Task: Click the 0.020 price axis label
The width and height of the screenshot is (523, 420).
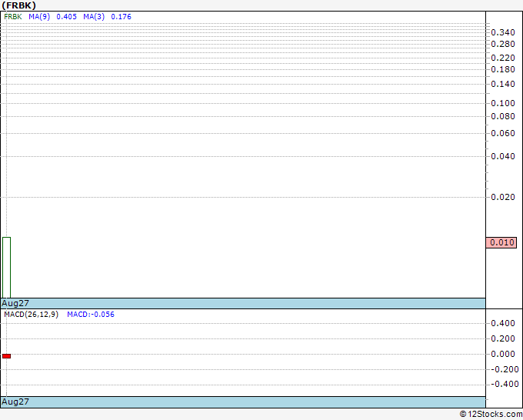Action: click(503, 197)
